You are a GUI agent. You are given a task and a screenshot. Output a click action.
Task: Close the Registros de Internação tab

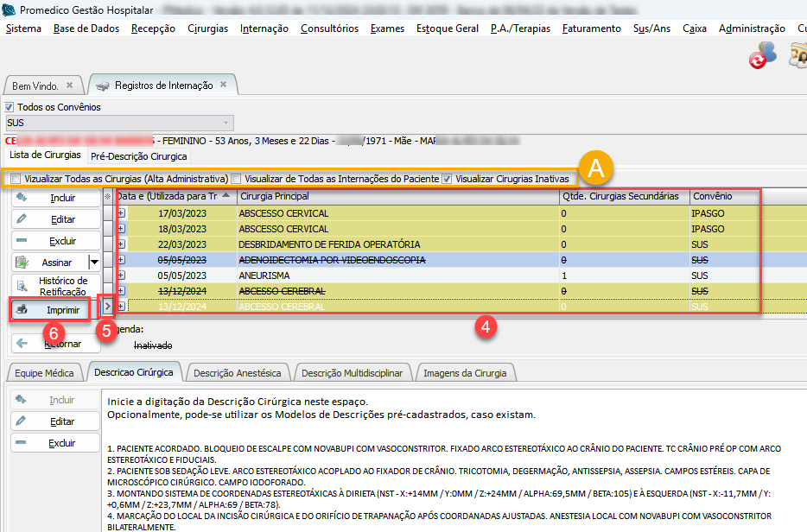(x=223, y=85)
